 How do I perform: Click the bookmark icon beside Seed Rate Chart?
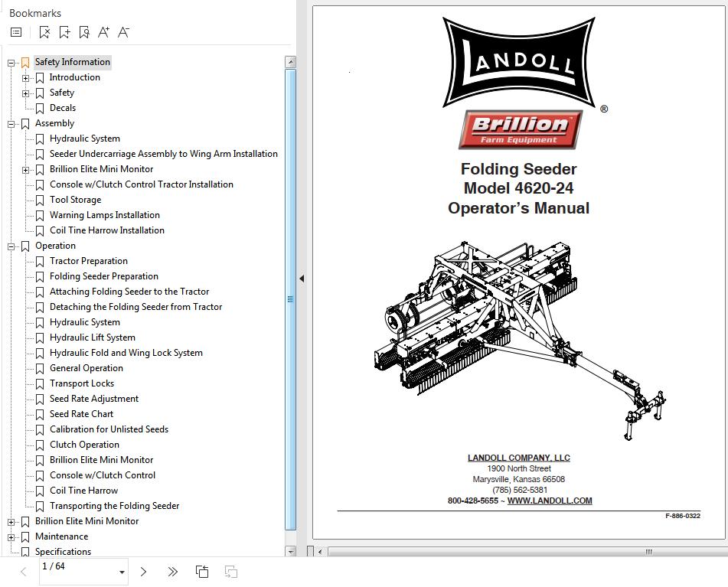[x=40, y=414]
